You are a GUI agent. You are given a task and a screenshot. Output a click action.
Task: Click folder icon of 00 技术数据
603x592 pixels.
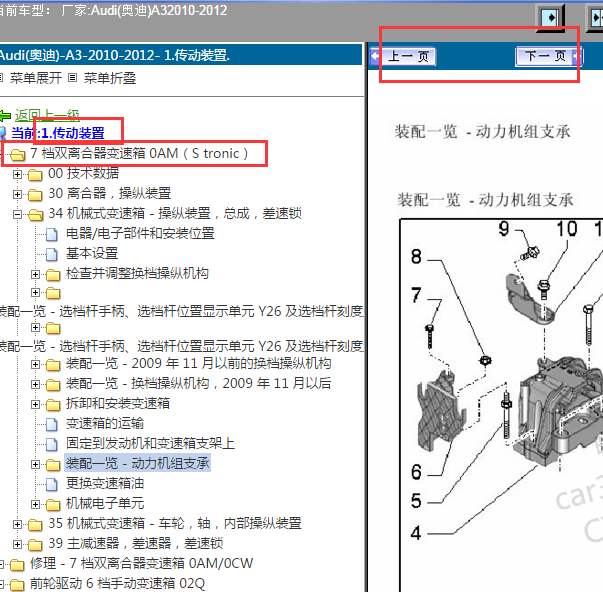click(x=35, y=175)
